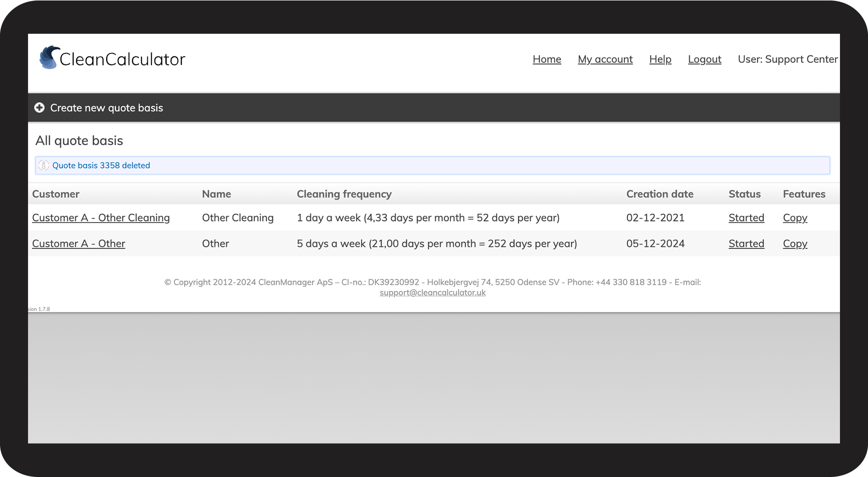Click the User: Support Center label
The width and height of the screenshot is (868, 477).
tap(787, 59)
